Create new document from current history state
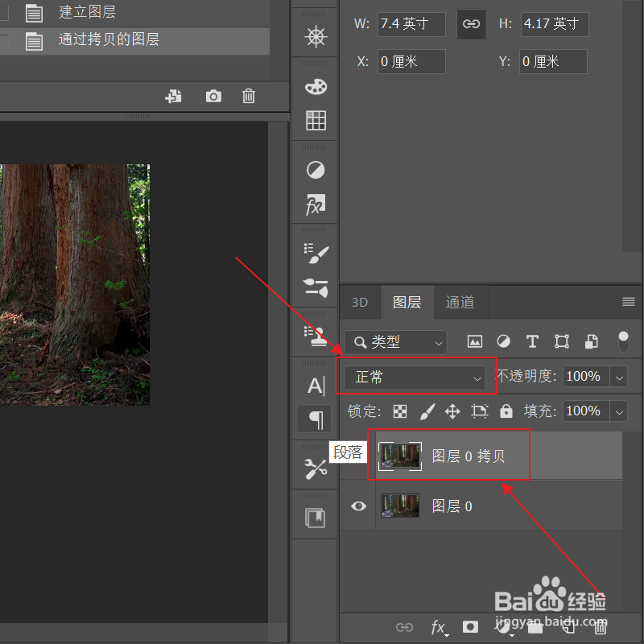 pyautogui.click(x=173, y=96)
